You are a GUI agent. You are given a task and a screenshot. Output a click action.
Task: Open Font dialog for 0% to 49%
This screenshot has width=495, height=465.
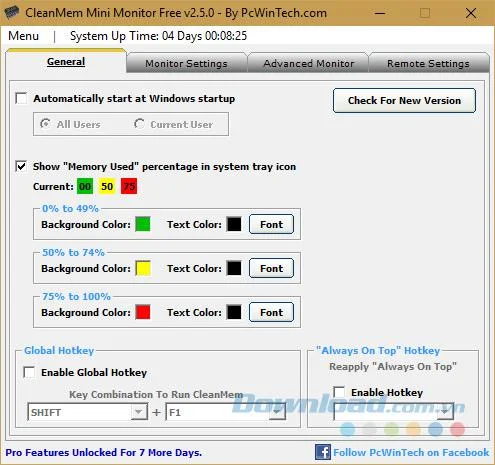[271, 224]
